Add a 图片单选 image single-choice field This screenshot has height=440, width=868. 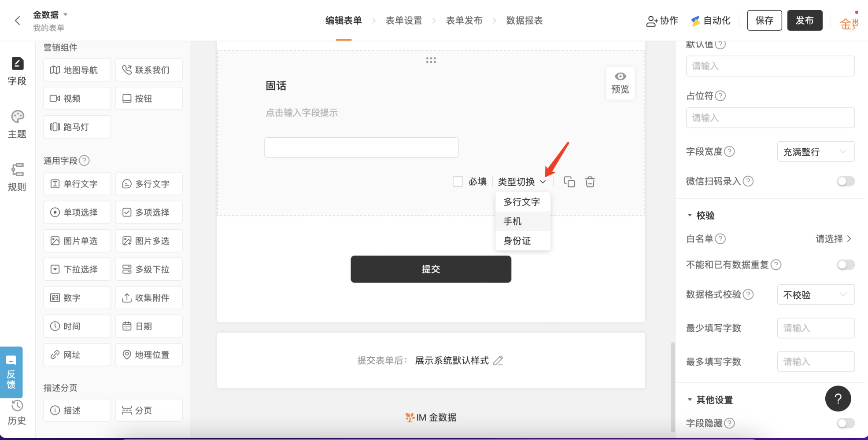coord(77,241)
